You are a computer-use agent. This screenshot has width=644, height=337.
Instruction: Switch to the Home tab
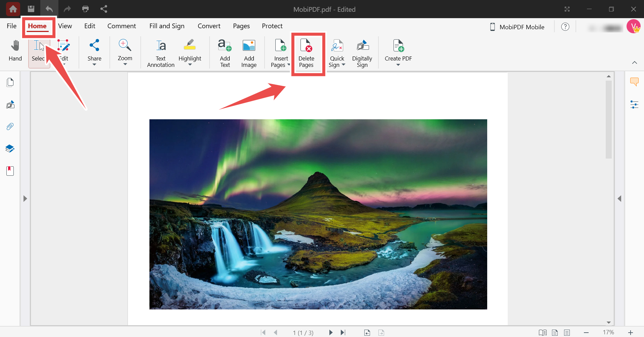click(x=37, y=26)
